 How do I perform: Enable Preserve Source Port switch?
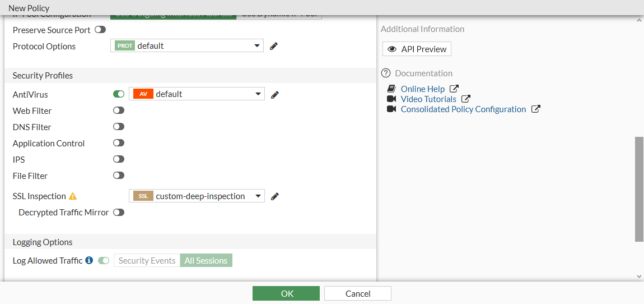pyautogui.click(x=100, y=30)
